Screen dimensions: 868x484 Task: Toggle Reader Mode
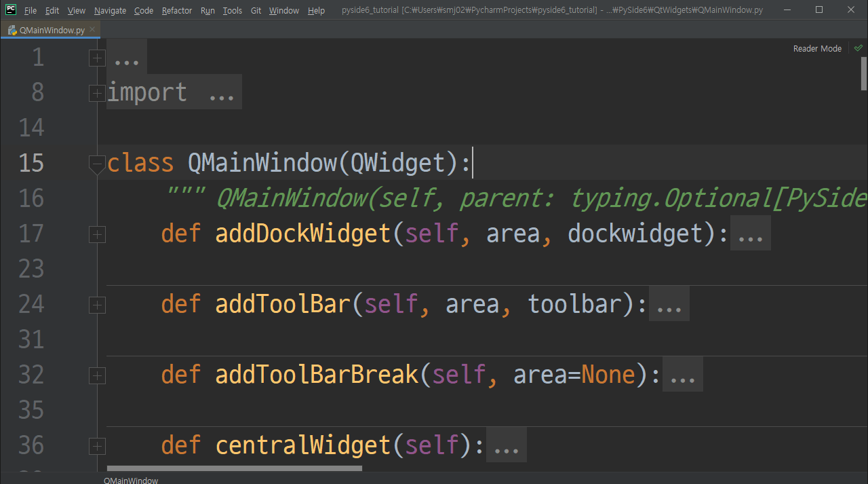point(817,48)
